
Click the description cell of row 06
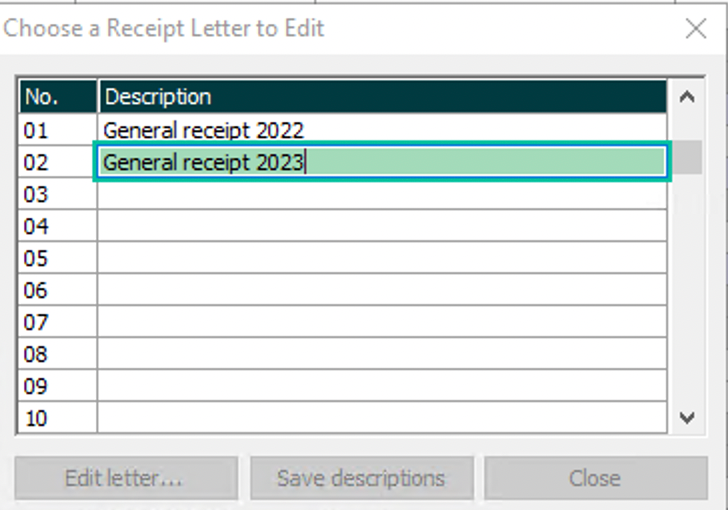[382, 290]
